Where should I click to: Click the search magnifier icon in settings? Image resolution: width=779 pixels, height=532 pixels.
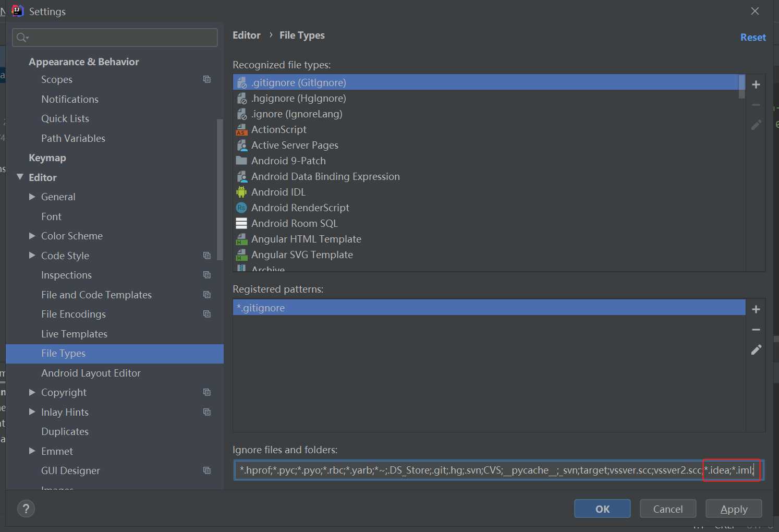click(22, 38)
